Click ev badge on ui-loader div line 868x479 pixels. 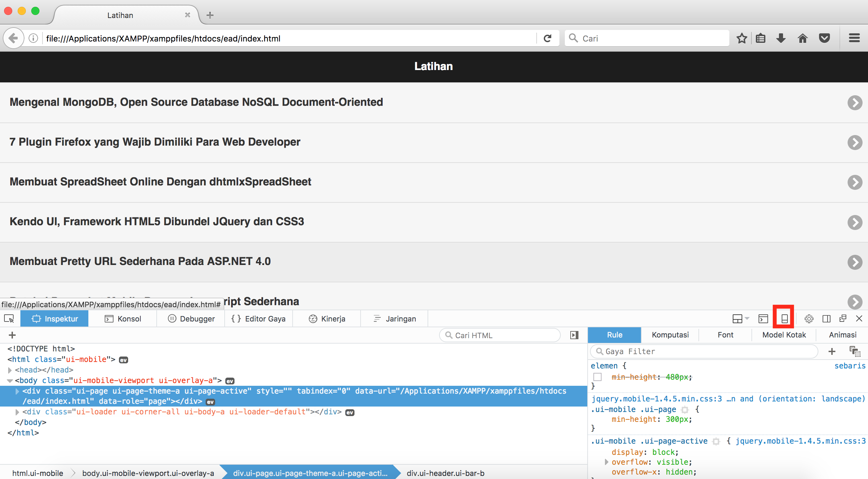tap(350, 413)
